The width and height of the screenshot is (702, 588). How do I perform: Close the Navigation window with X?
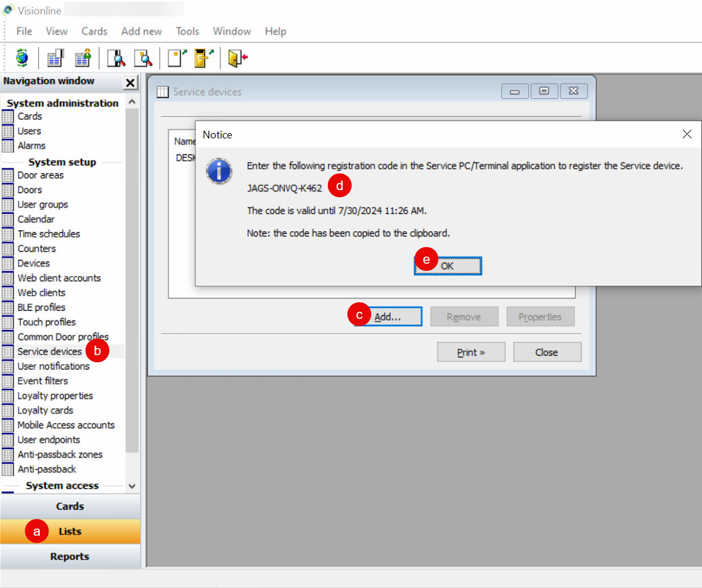click(130, 83)
